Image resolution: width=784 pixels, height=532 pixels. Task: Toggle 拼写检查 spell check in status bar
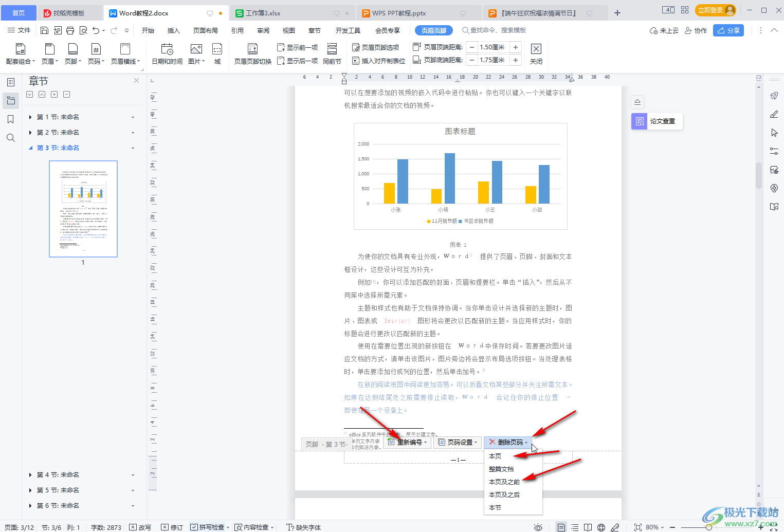tap(210, 527)
